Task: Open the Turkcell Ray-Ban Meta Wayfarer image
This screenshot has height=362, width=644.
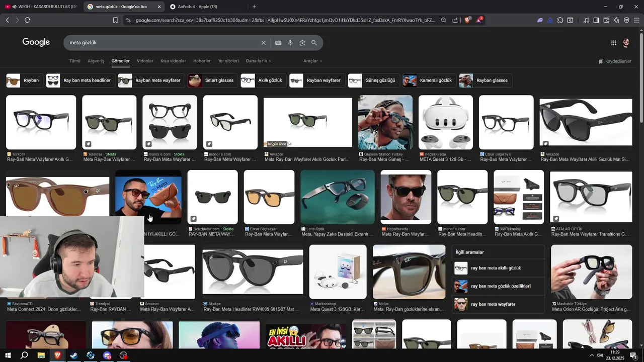Action: coord(41,122)
